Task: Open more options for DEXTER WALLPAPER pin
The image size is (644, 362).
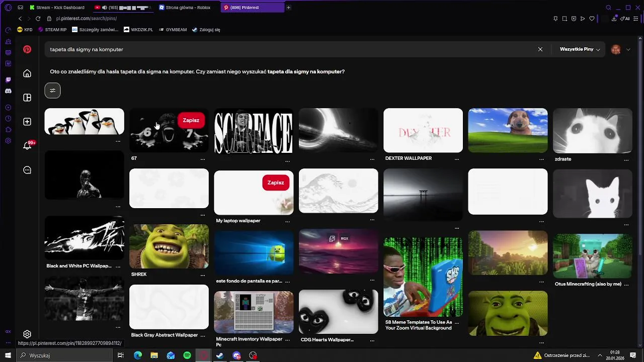Action: coord(457,159)
